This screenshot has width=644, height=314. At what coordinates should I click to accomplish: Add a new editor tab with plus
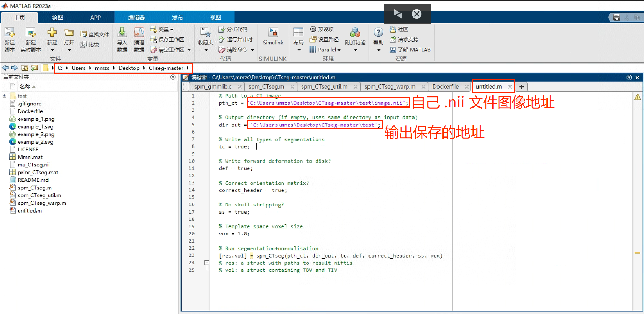521,87
